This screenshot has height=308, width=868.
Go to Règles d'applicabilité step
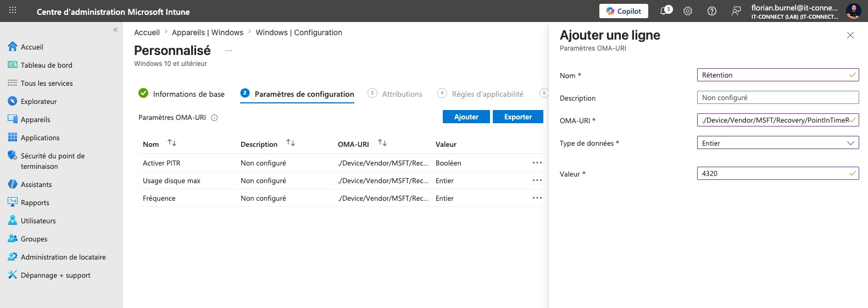[x=481, y=94]
